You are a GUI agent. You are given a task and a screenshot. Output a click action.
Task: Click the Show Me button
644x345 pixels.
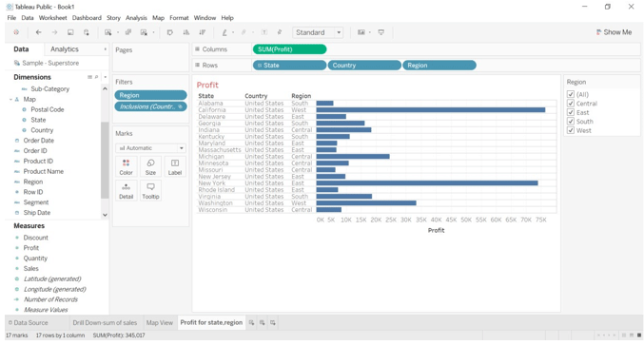(x=614, y=32)
